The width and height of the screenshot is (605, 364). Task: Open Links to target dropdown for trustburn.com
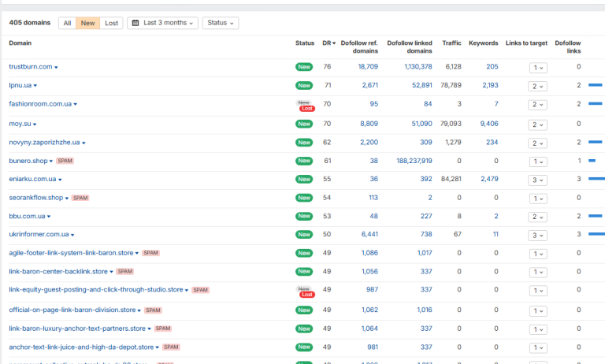538,68
